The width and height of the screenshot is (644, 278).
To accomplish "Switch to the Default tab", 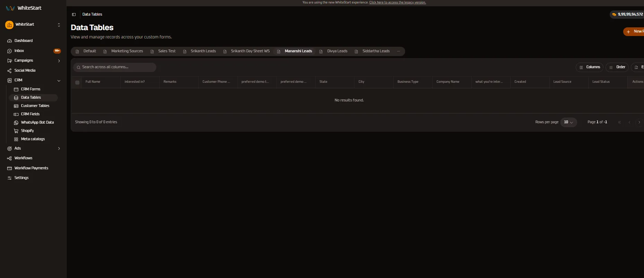I will pyautogui.click(x=86, y=51).
